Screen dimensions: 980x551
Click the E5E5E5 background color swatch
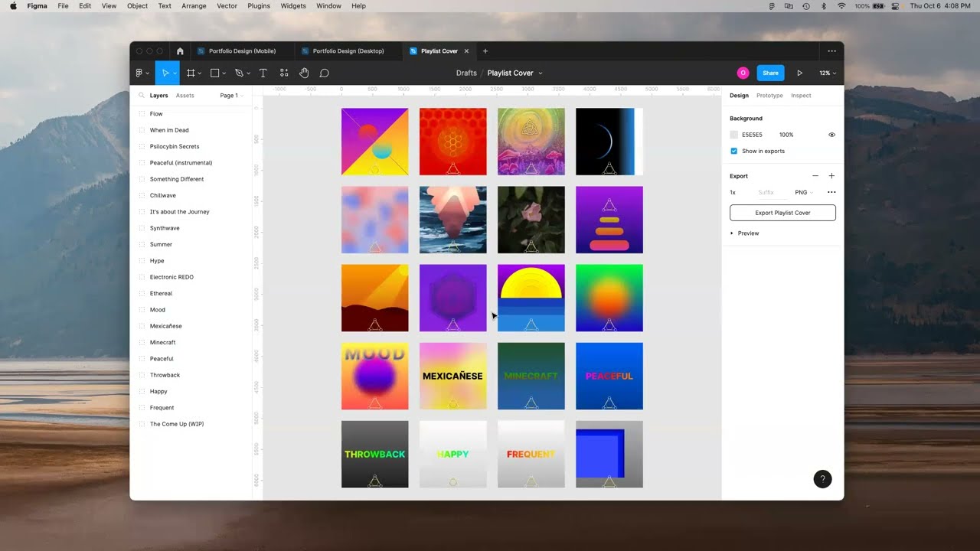click(733, 135)
